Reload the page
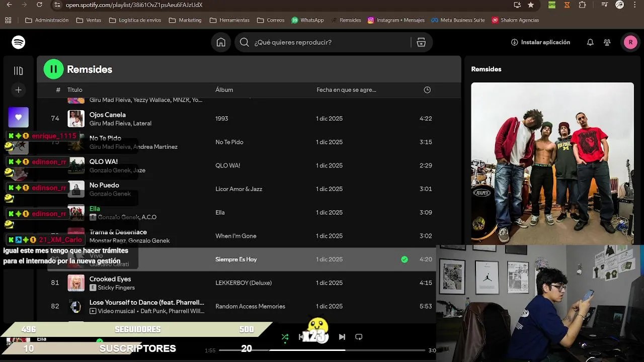This screenshot has height=362, width=644. [40, 5]
